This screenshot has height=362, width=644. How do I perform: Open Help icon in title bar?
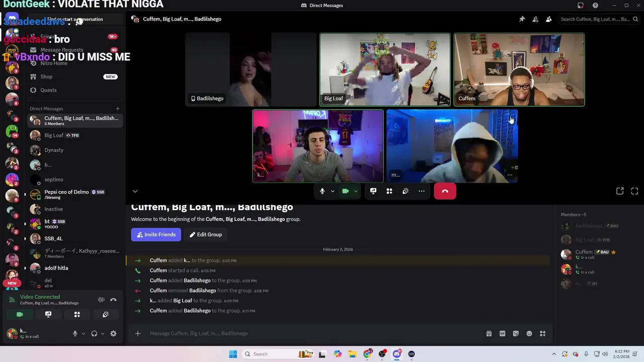[595, 6]
